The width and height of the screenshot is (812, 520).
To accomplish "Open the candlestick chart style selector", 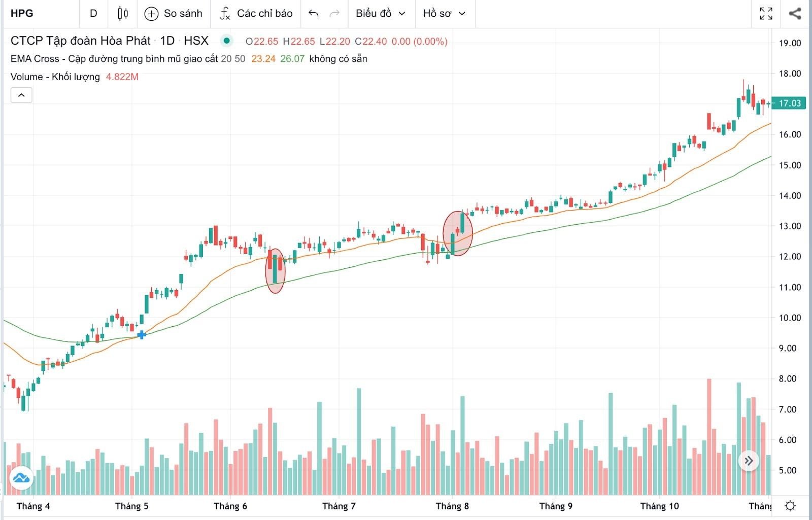I will 122,14.
